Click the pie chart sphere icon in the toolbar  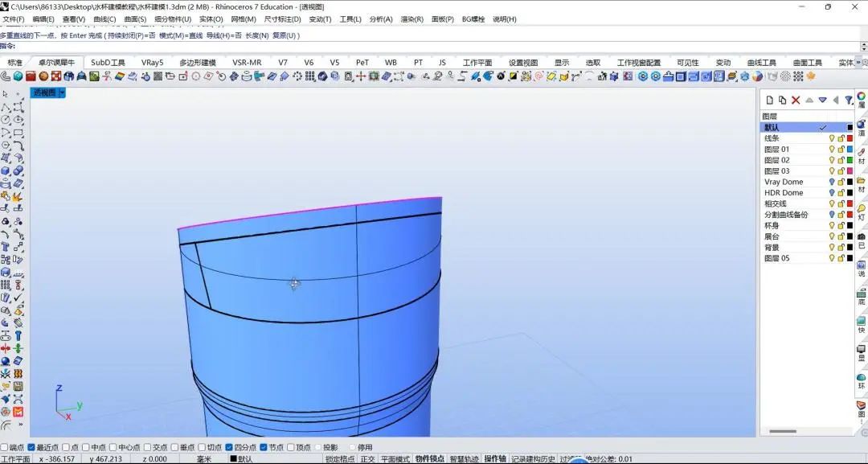point(757,76)
